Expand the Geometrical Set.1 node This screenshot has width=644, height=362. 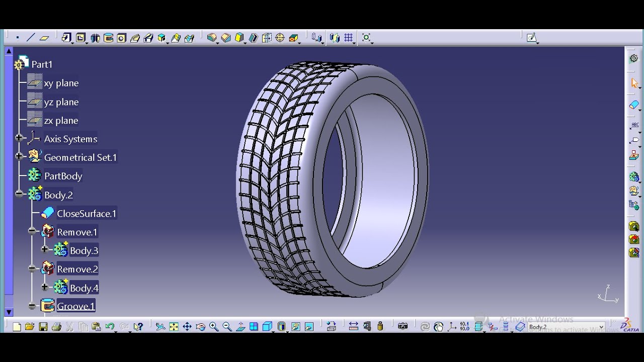coord(19,156)
